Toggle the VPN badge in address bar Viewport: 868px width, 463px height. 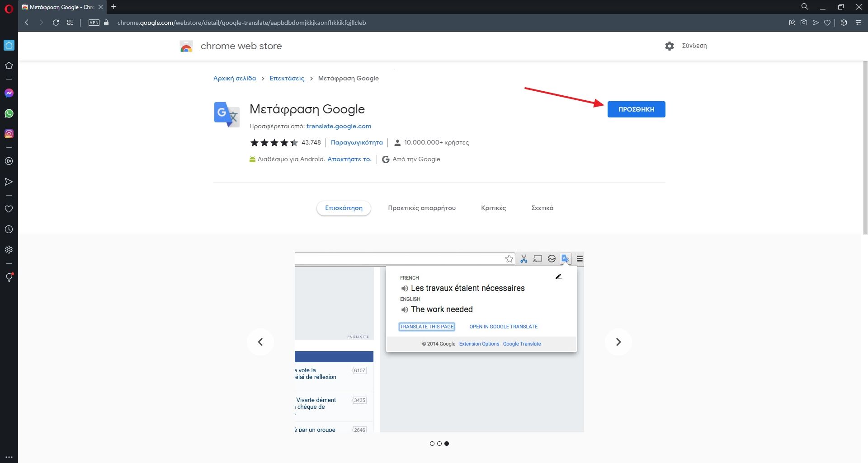click(94, 23)
